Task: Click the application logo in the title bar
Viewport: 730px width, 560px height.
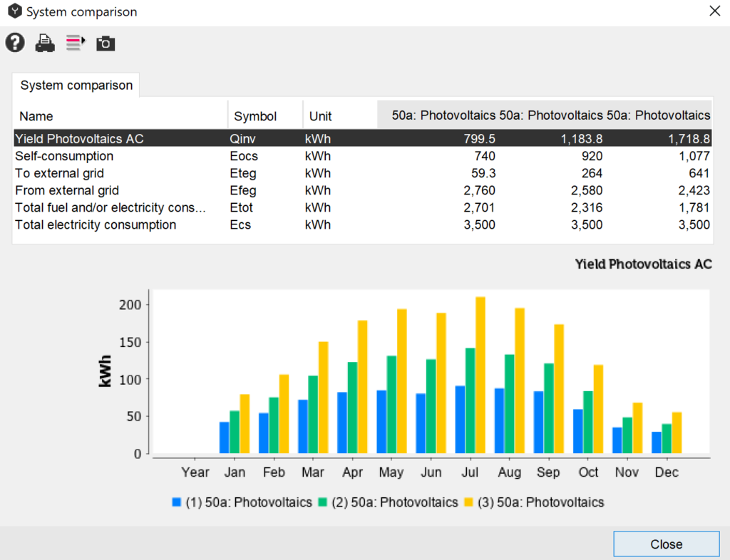Action: point(14,12)
